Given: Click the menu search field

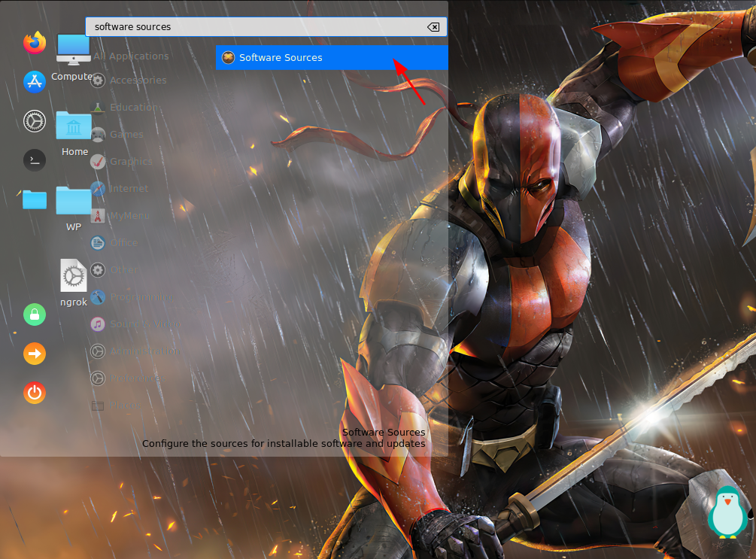Looking at the screenshot, I should tap(266, 27).
